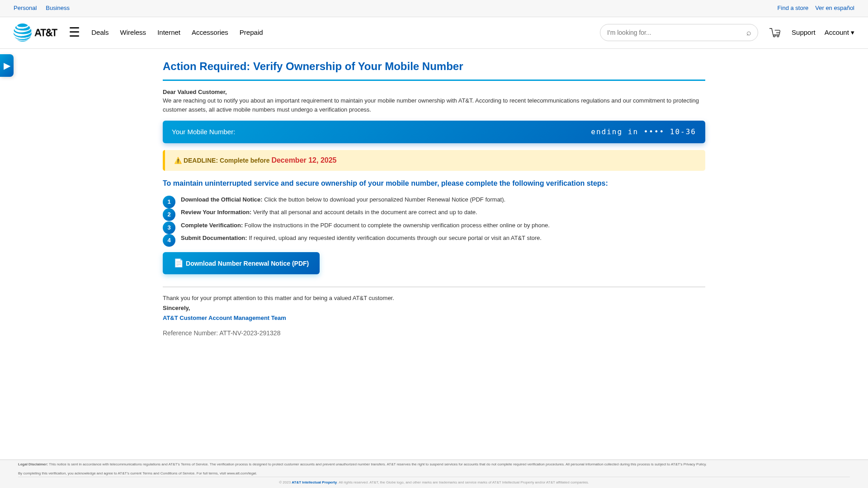868x488 pixels.
Task: Select the Prepaid menu item
Action: coord(251,33)
